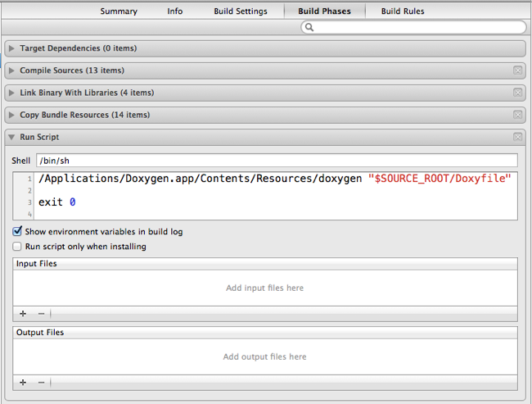
Task: Enable Run script only when installing
Action: [18, 246]
